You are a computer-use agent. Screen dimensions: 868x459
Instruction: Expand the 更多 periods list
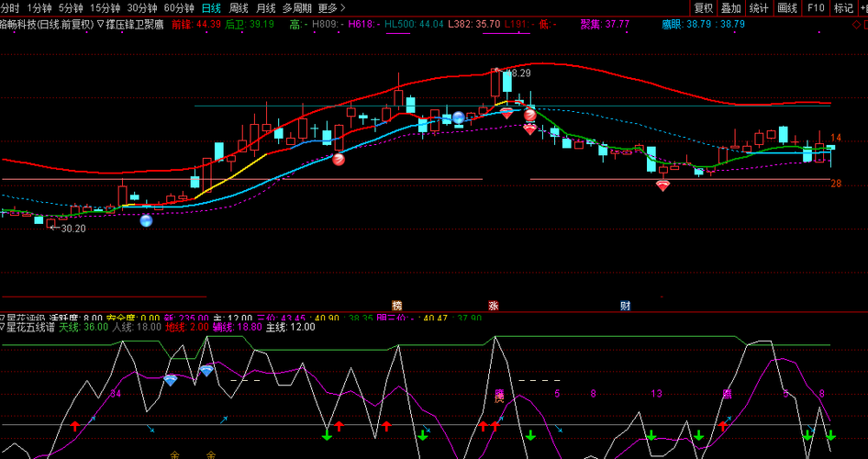pos(331,8)
